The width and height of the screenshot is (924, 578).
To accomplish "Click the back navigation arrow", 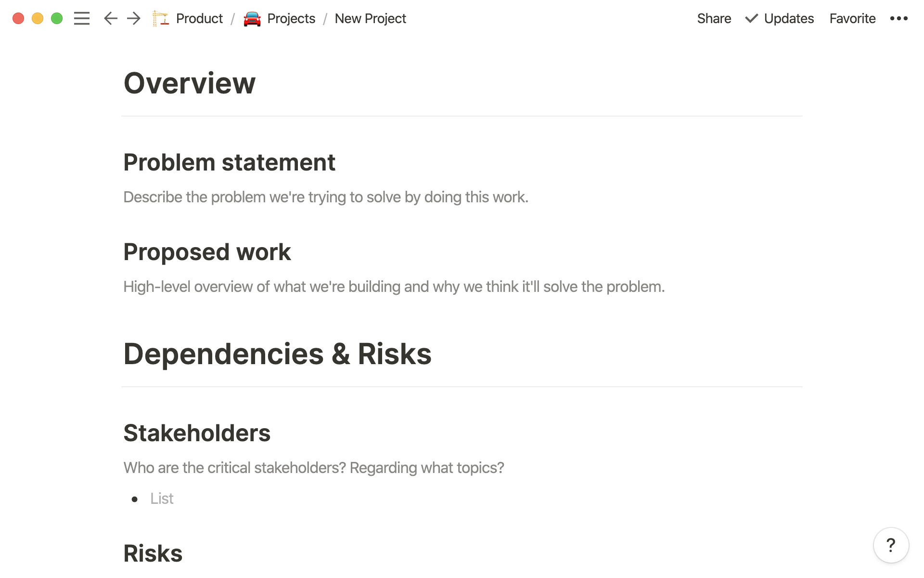I will [x=110, y=18].
